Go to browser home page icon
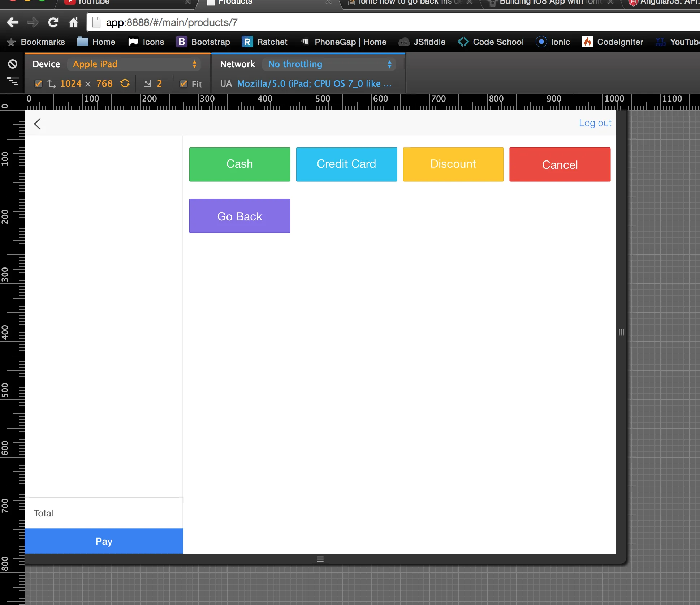This screenshot has width=700, height=605. click(73, 22)
